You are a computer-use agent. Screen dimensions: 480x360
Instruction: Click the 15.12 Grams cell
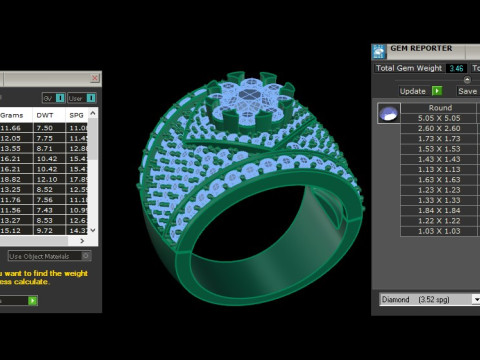(x=16, y=231)
